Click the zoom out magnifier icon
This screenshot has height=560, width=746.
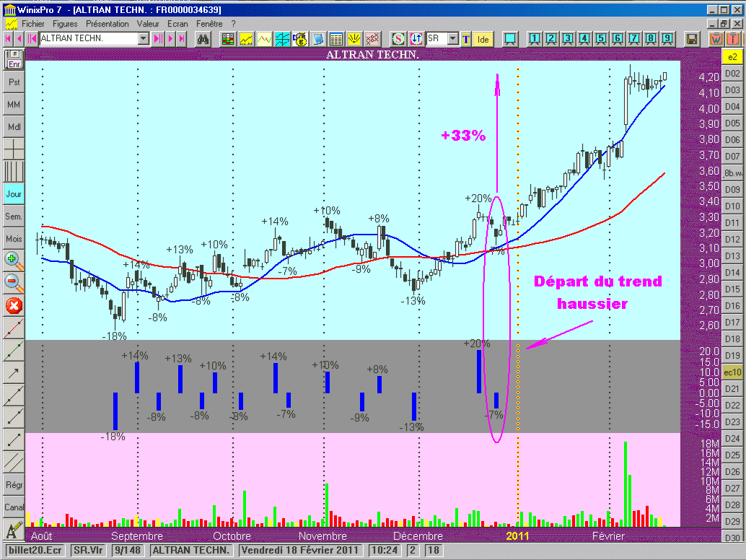coord(13,283)
